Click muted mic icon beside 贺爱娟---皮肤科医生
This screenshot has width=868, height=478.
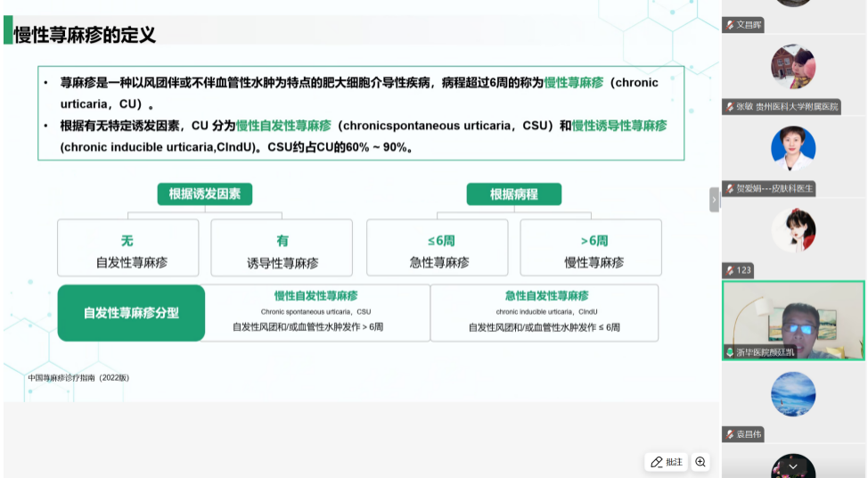click(x=730, y=189)
